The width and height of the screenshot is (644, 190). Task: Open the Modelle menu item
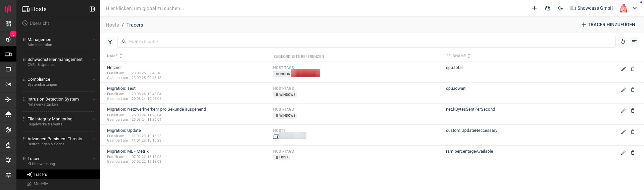click(41, 184)
